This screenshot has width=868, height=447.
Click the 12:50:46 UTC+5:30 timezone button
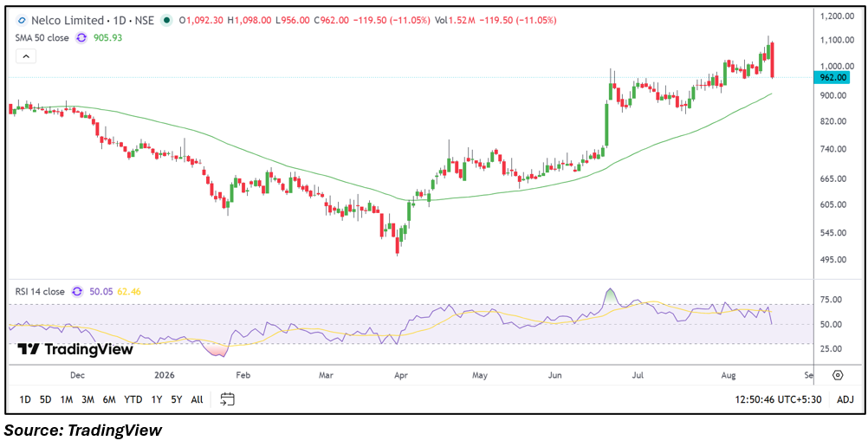click(x=778, y=399)
